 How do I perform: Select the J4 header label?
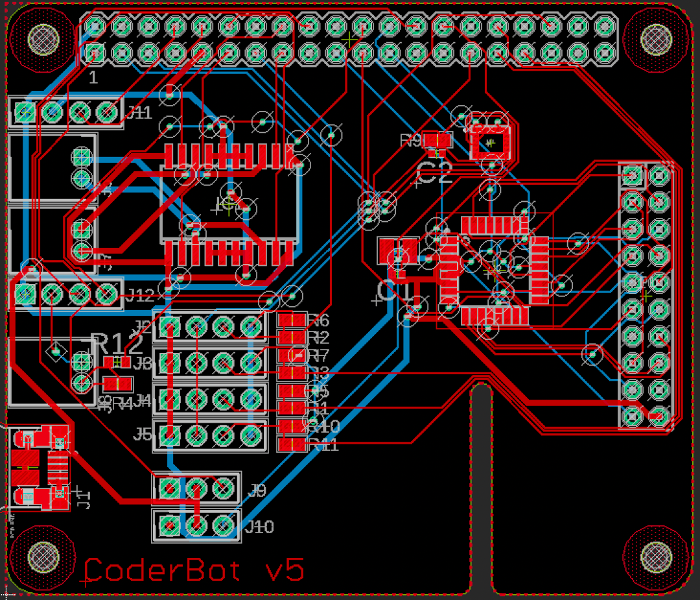tap(143, 400)
